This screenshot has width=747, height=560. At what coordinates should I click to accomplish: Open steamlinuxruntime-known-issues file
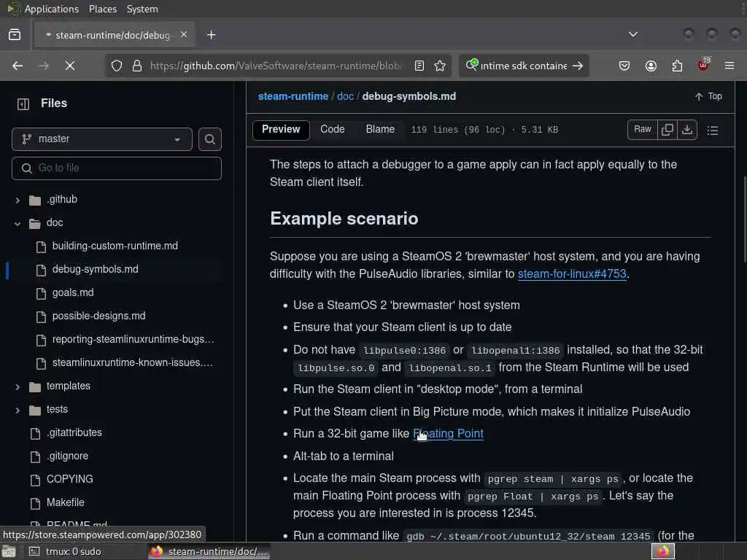pos(133,363)
